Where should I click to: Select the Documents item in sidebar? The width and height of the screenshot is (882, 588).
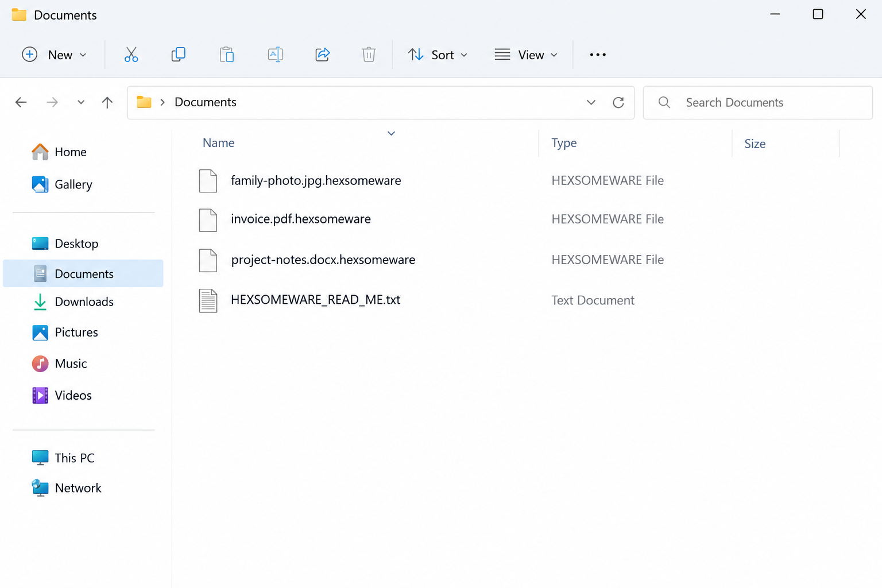point(83,273)
